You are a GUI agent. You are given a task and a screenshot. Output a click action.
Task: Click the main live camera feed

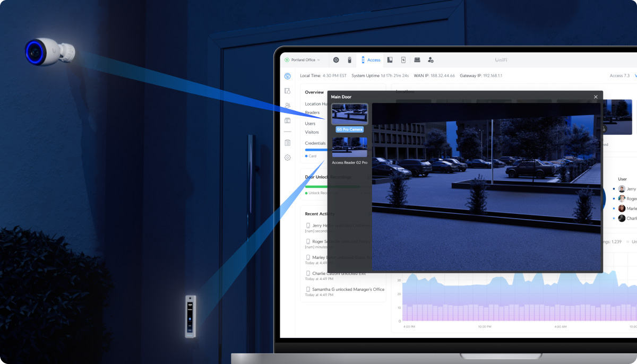(487, 187)
